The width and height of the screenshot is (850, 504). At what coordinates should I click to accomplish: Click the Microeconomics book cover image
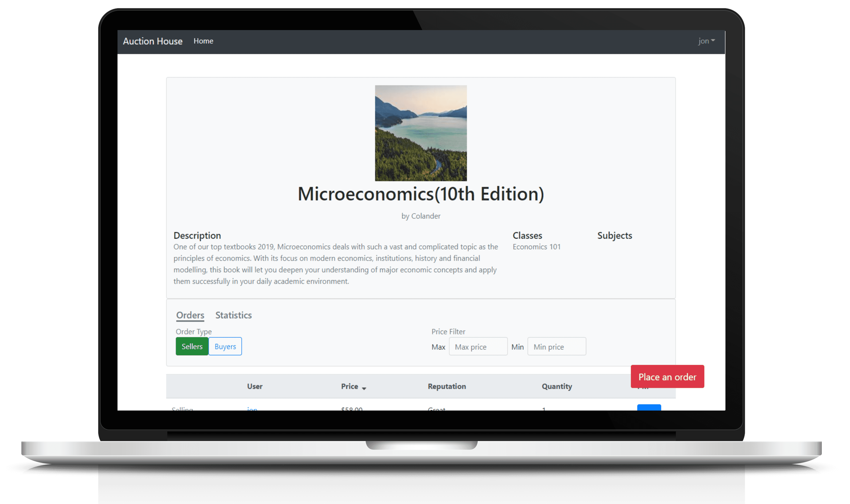coord(421,133)
